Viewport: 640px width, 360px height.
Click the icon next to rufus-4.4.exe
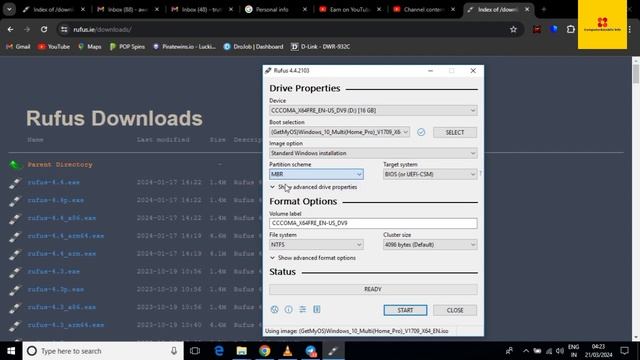(15, 183)
